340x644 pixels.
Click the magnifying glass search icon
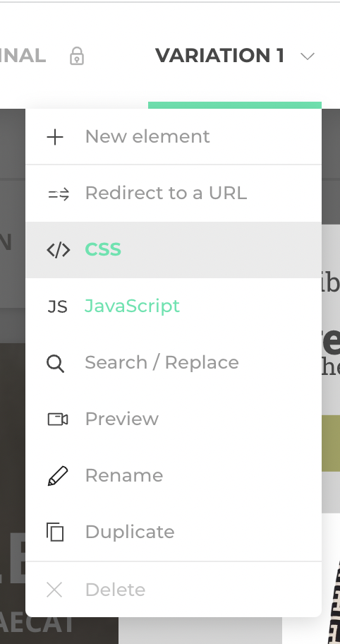[55, 364]
